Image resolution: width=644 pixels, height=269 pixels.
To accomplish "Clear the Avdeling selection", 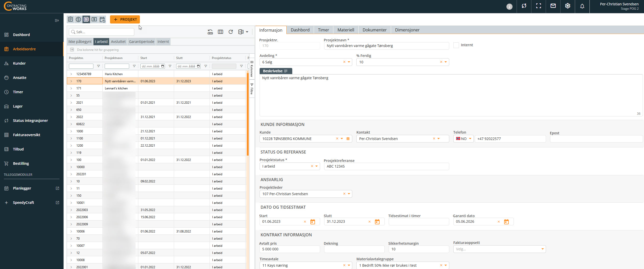I will tap(344, 62).
